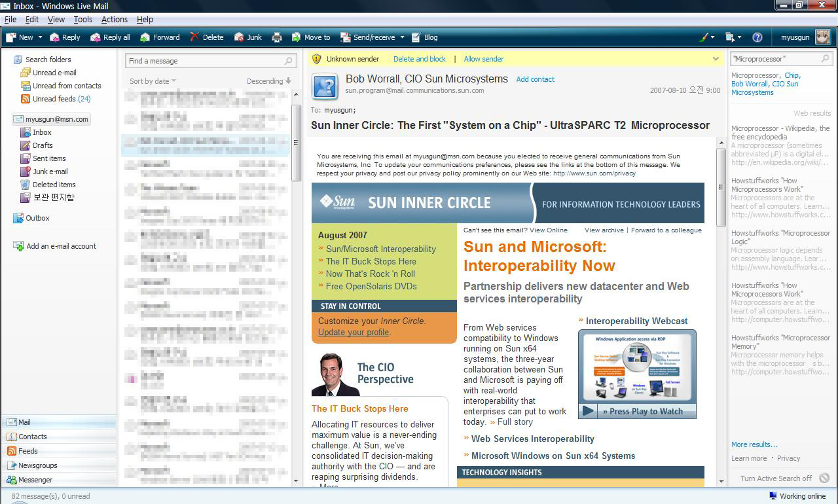Open the Messenger section
Screen dimensions: 838x504
(x=59, y=480)
